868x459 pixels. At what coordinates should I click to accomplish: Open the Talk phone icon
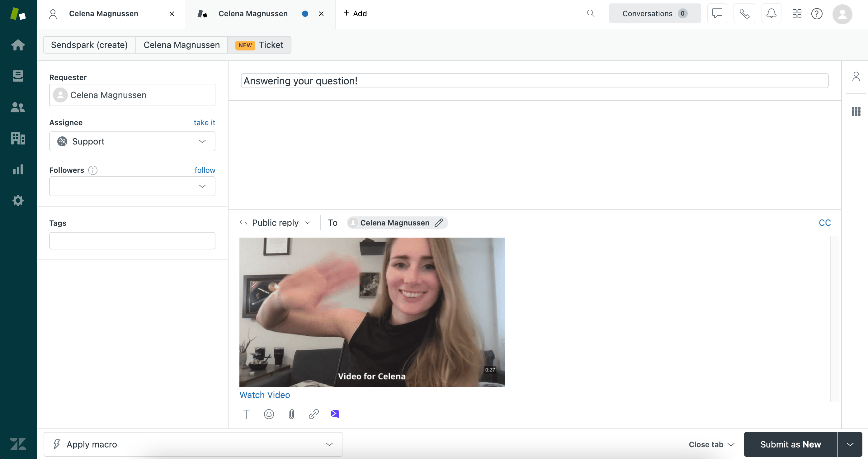[744, 13]
